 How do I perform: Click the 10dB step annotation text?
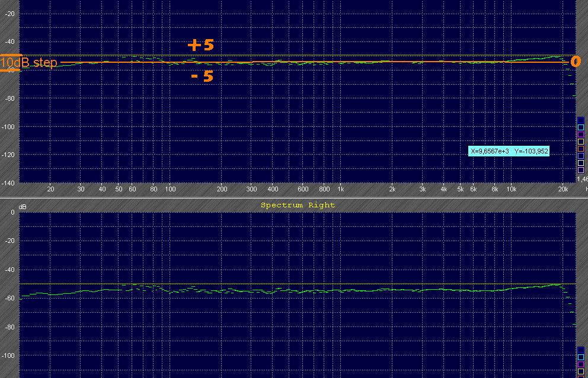point(28,62)
